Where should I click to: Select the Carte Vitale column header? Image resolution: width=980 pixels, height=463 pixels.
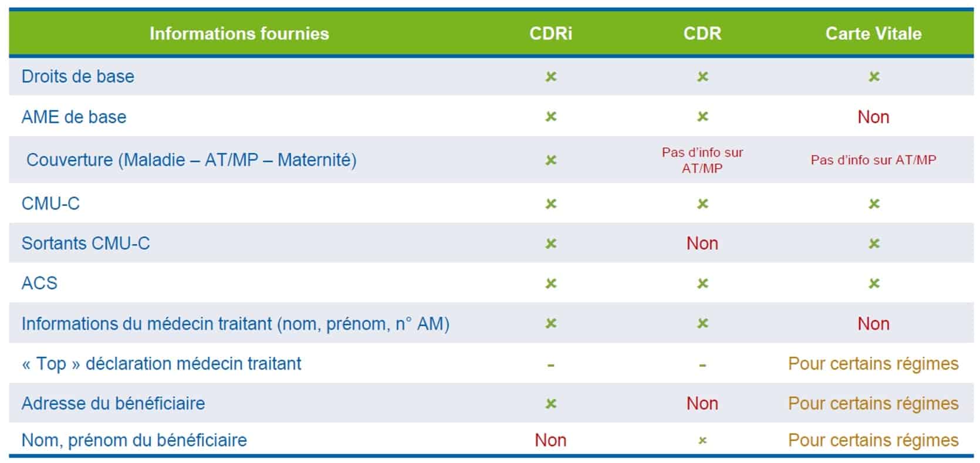pos(873,33)
